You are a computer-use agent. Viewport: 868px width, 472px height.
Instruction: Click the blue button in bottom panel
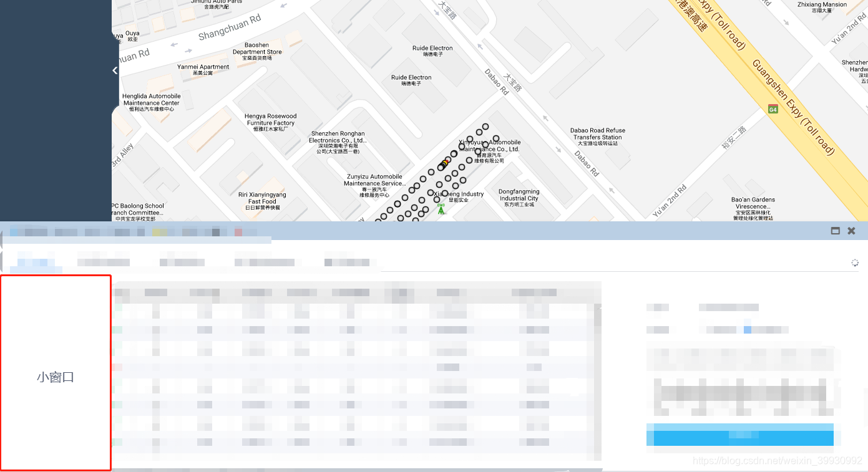point(739,435)
